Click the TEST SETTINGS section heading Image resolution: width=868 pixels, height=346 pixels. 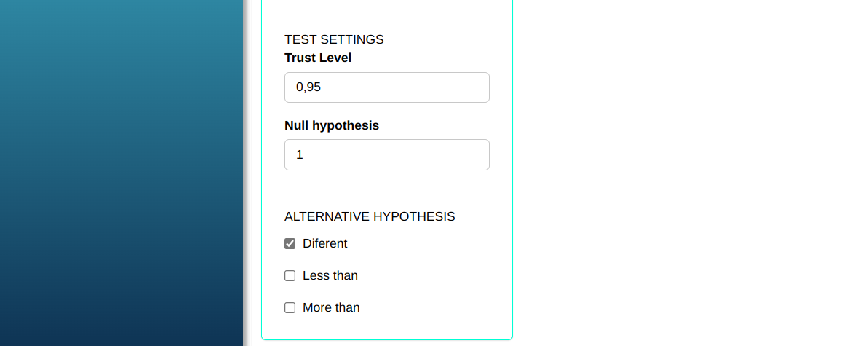coord(334,39)
